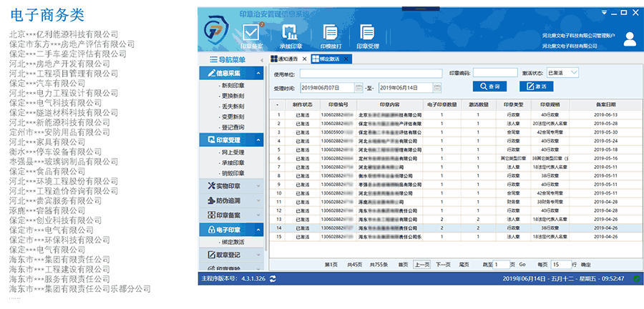The image size is (644, 309).
Task: Click the refresh icon beside version number
Action: coord(273,278)
